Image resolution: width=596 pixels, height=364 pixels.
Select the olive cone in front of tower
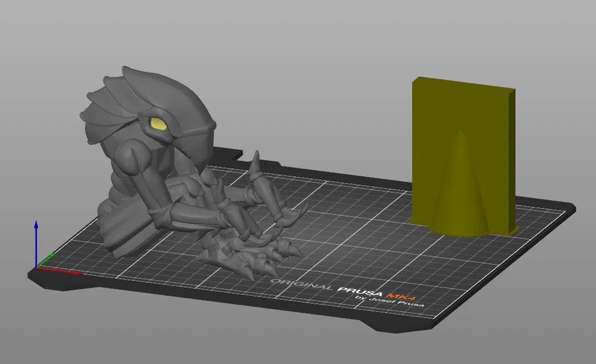coord(460,190)
